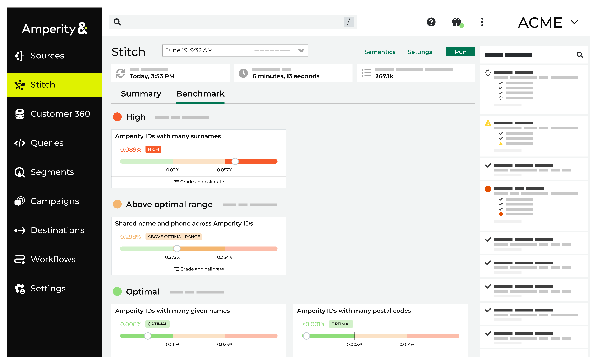Go to Customer 360 page

(x=54, y=114)
